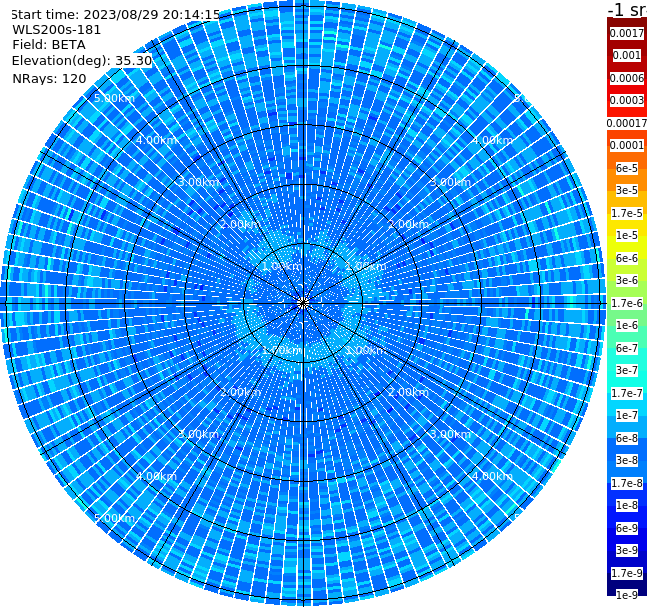This screenshot has height=607, width=647.
Task: Select the 1e-9 colorbar bottom label
Action: [627, 595]
